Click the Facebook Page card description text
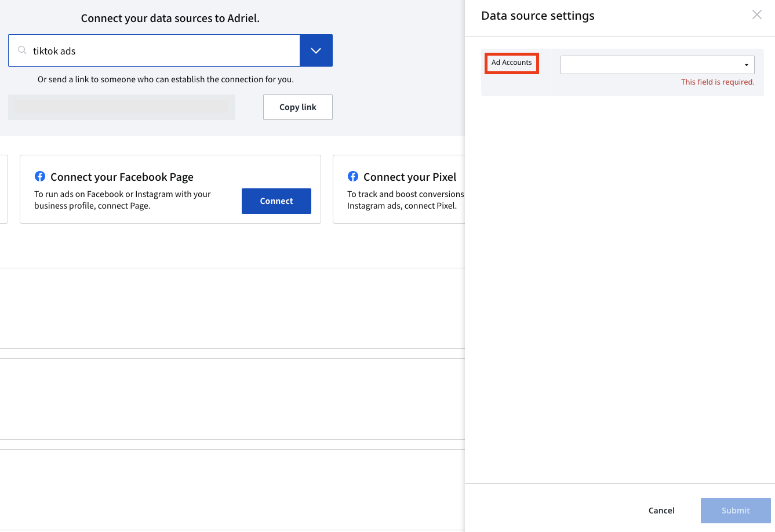 [x=122, y=200]
